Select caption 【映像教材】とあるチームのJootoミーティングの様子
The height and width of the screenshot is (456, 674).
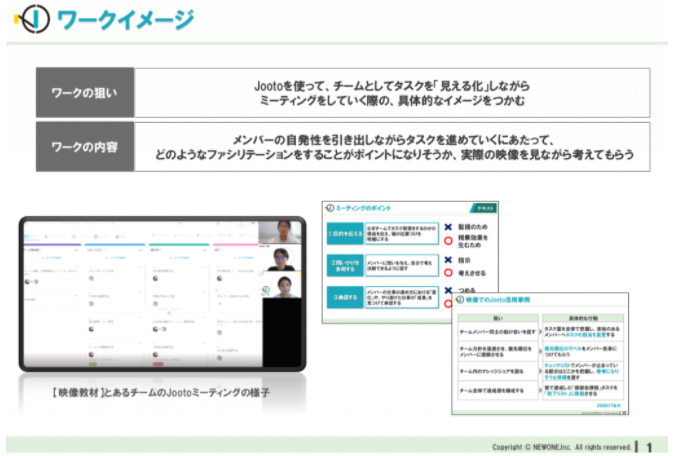pos(160,392)
